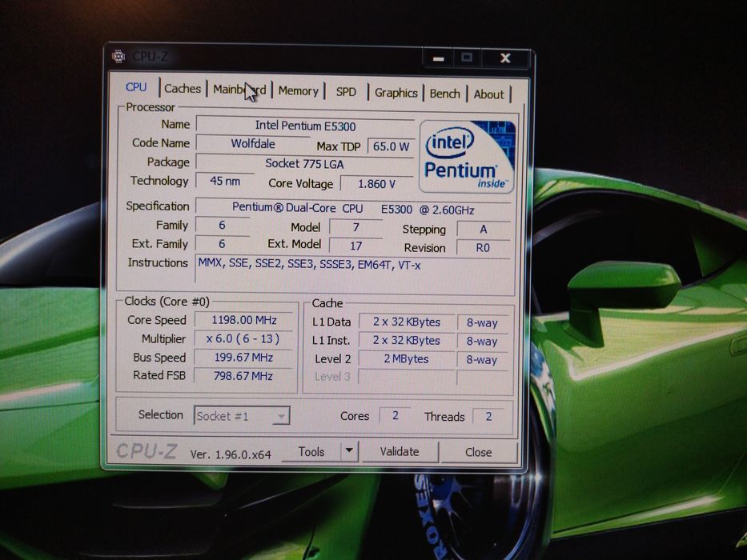
Task: Click the empty Level 3 cache field
Action: tap(407, 378)
